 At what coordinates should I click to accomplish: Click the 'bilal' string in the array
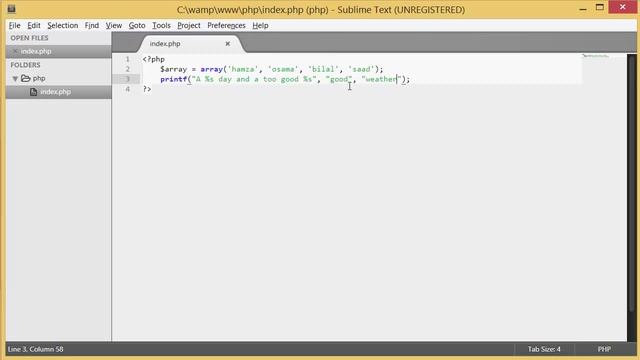323,69
